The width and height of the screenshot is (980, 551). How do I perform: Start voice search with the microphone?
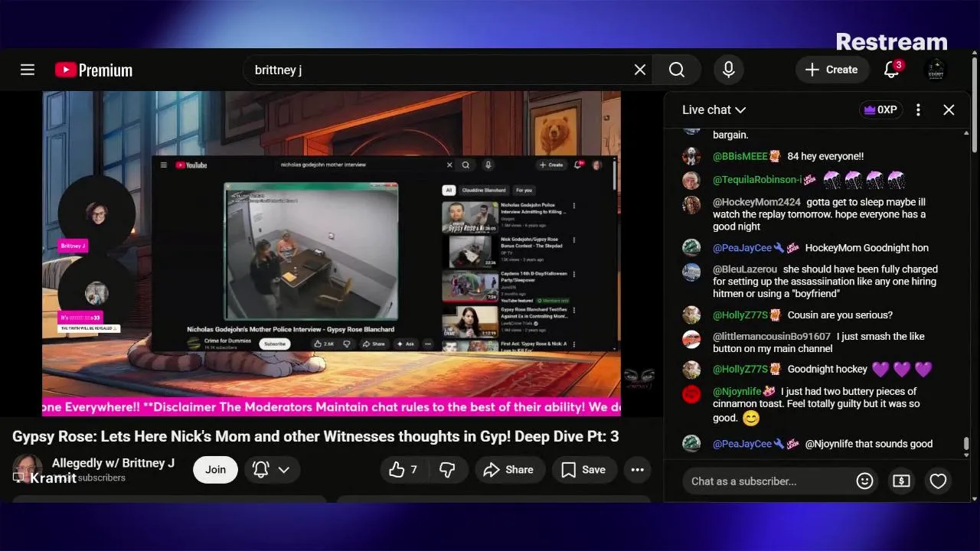[729, 70]
